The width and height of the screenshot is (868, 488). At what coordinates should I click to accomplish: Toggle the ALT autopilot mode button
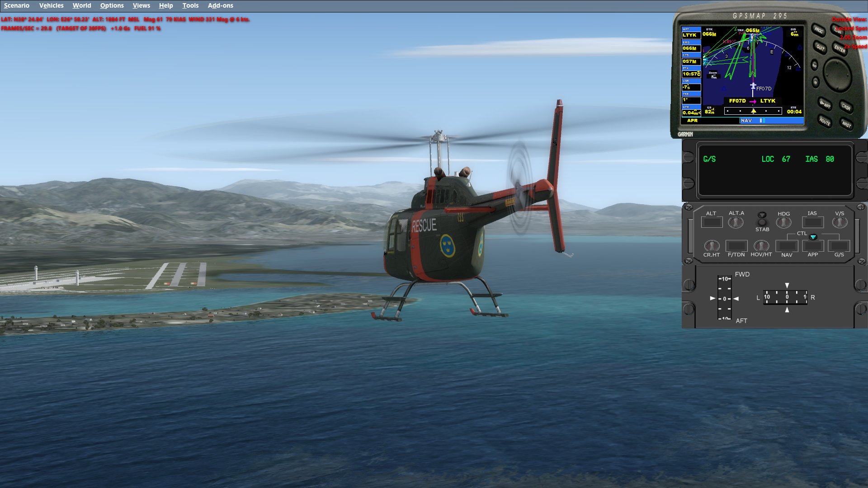[x=712, y=222]
